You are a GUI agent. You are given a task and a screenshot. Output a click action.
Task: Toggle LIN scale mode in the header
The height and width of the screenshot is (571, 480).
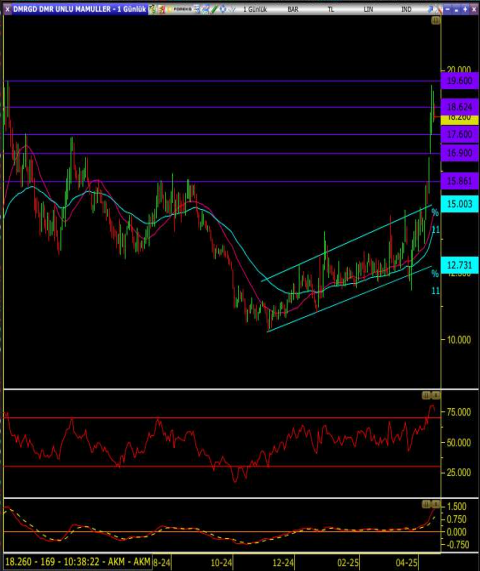368,9
